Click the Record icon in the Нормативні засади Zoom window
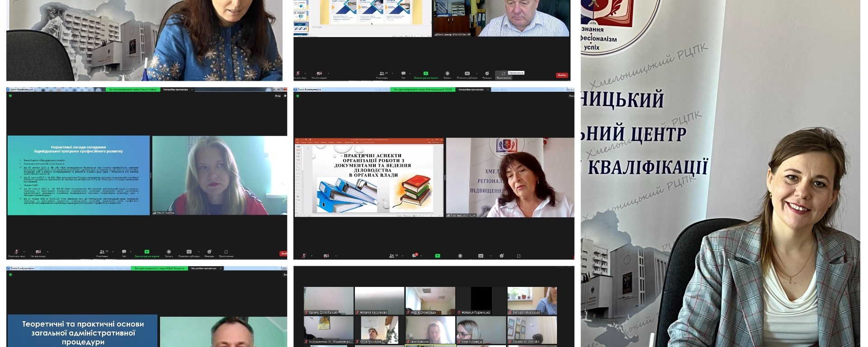Screen dimensions: 868x347 coord(169,252)
